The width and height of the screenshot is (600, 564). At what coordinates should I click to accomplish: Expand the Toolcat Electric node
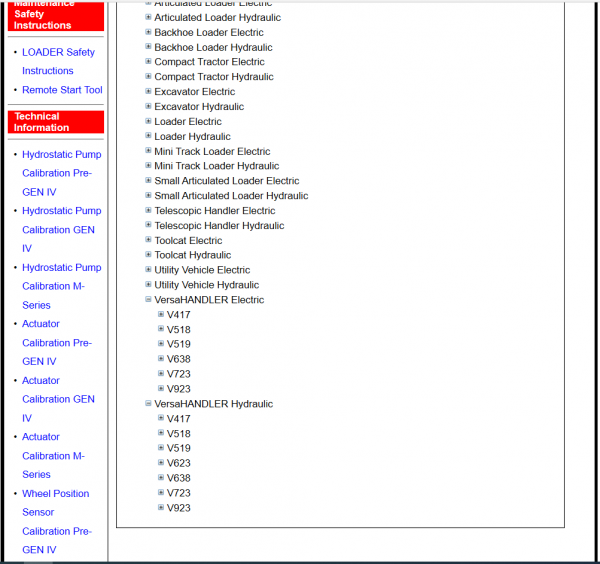(x=148, y=240)
